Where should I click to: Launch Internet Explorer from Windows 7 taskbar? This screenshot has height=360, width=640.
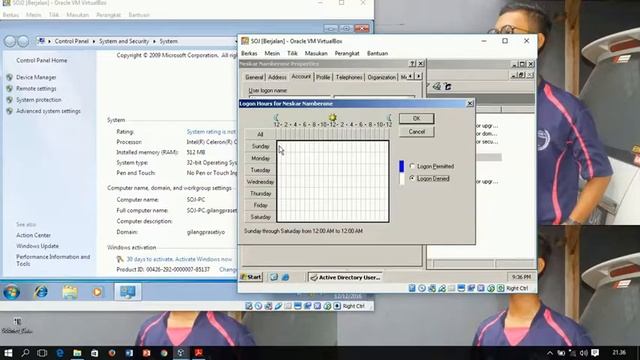click(40, 292)
